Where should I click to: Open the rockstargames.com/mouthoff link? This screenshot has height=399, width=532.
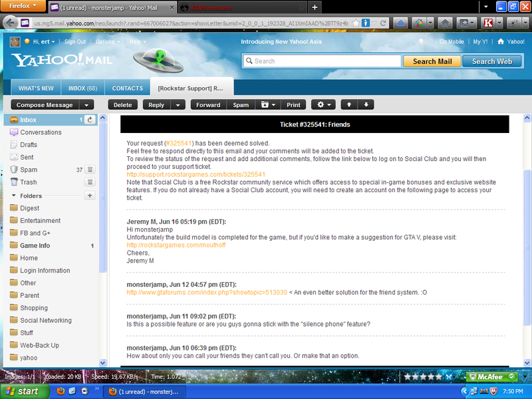(x=176, y=245)
